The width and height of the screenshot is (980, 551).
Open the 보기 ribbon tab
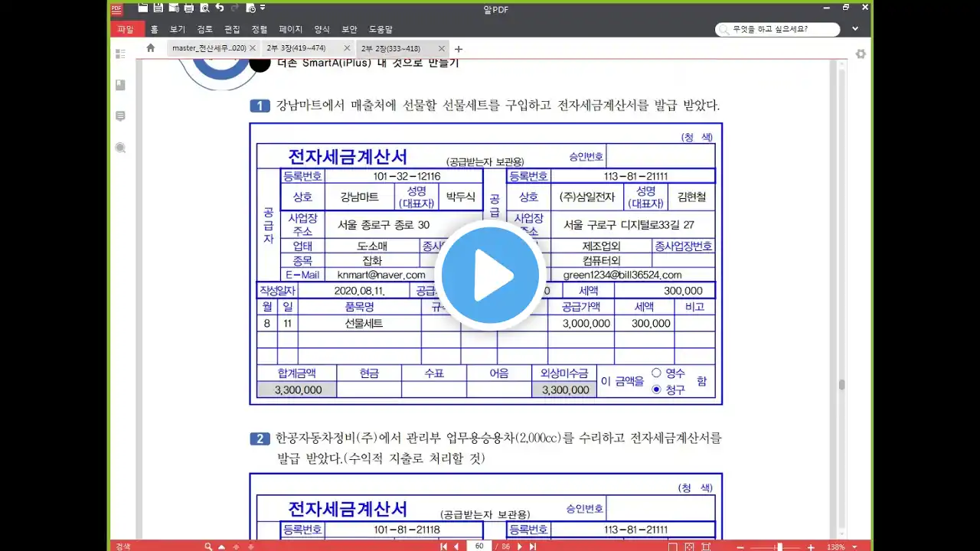(x=178, y=29)
